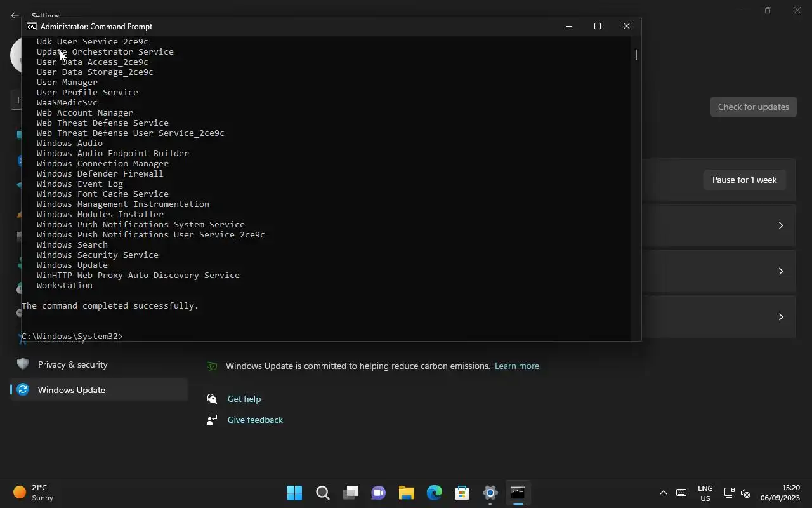Click Check for updates in Settings
The image size is (812, 508).
pyautogui.click(x=753, y=107)
